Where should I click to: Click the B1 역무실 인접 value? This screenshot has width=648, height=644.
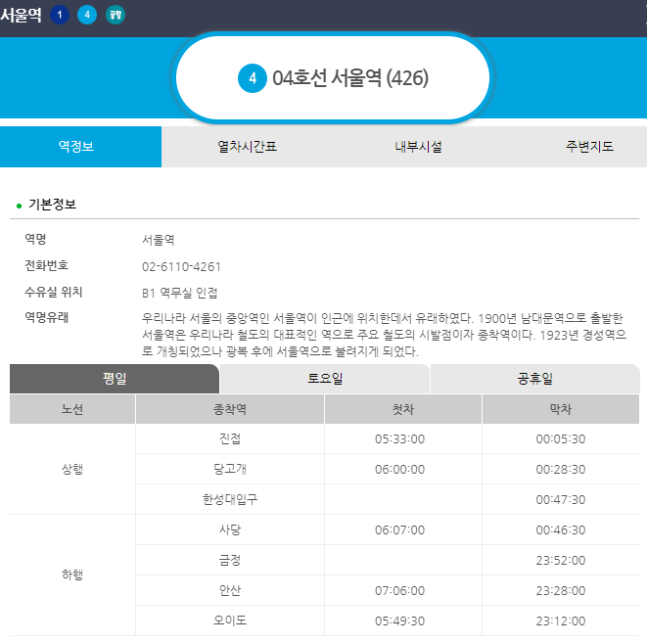click(180, 293)
